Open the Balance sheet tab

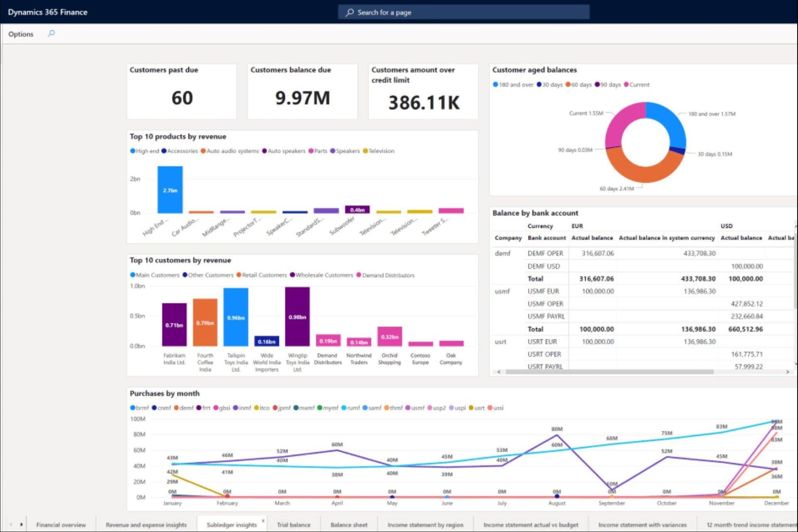[349, 525]
